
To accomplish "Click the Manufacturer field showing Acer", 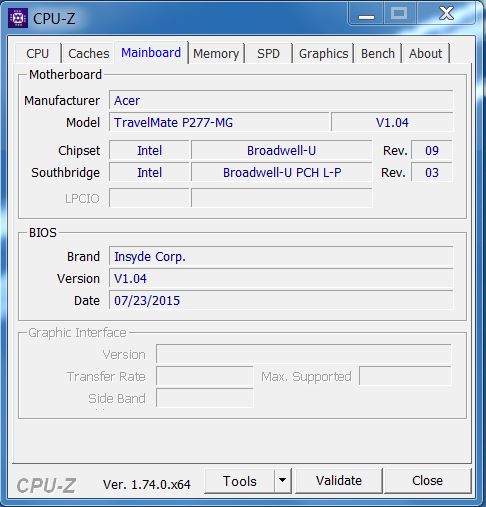I will coord(281,100).
